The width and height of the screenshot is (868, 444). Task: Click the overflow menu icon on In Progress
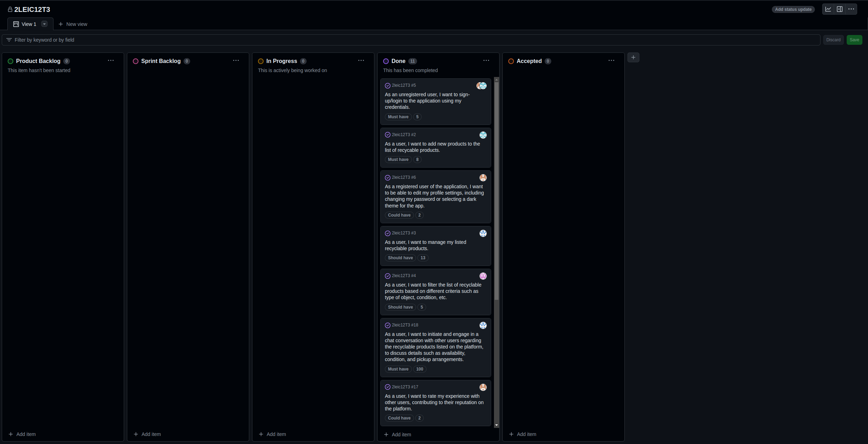[361, 61]
